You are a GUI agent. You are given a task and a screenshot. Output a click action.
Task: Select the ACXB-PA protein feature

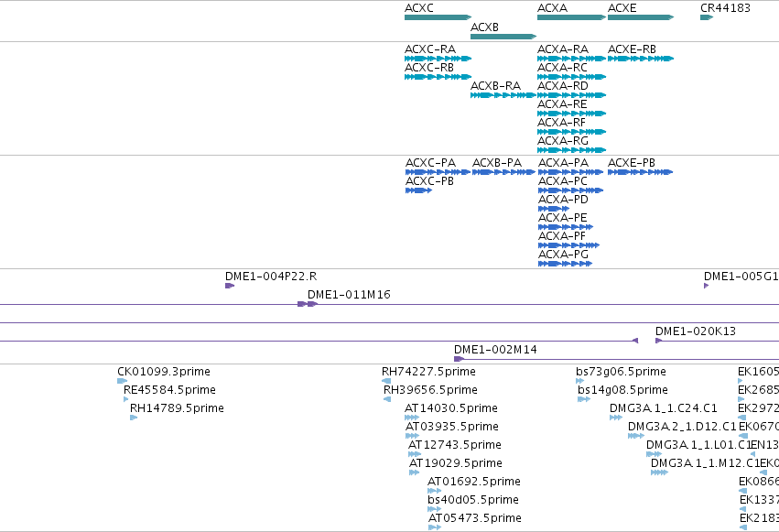[x=503, y=172]
